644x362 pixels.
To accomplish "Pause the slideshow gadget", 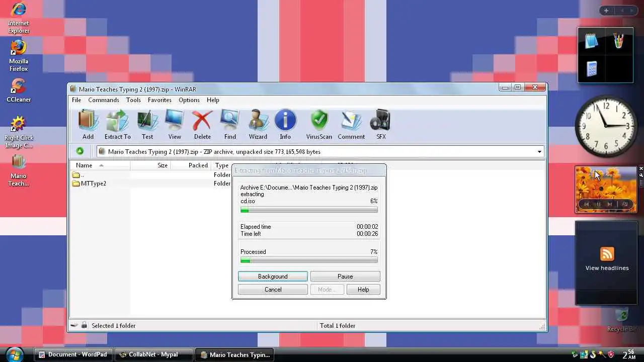I will pos(598,204).
